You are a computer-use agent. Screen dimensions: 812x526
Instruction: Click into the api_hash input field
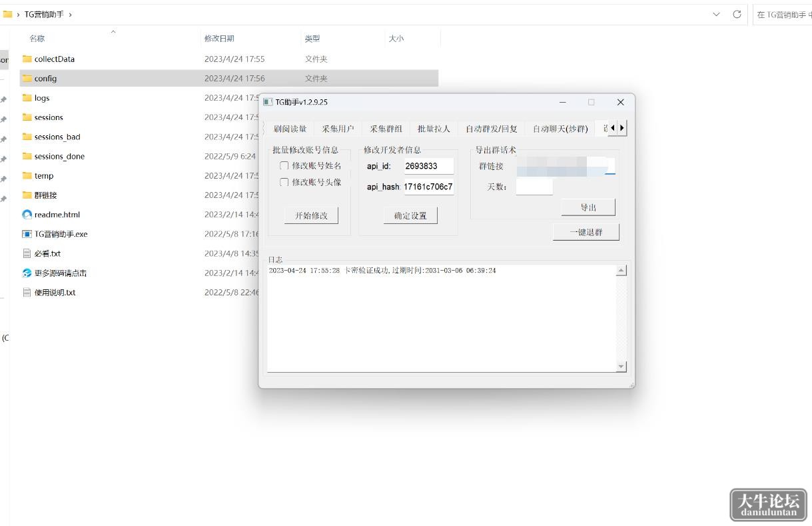pyautogui.click(x=429, y=187)
